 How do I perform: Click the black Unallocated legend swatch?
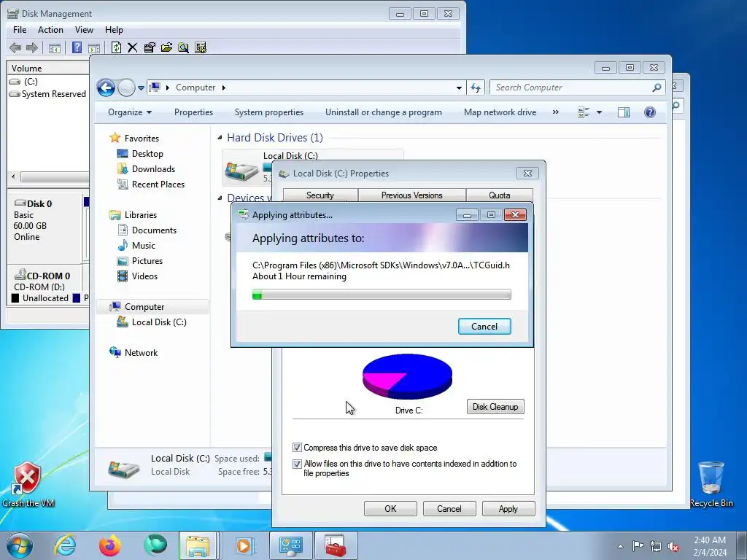pos(15,298)
